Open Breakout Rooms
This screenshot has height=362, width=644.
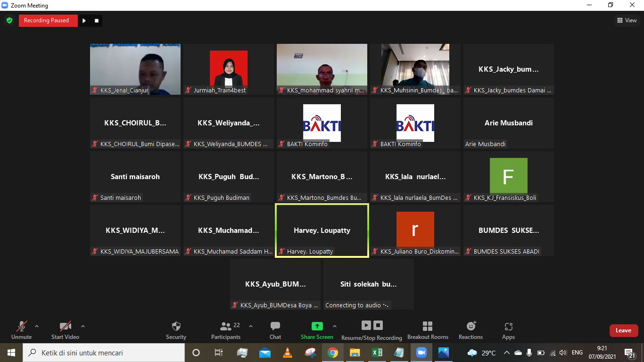pyautogui.click(x=428, y=330)
